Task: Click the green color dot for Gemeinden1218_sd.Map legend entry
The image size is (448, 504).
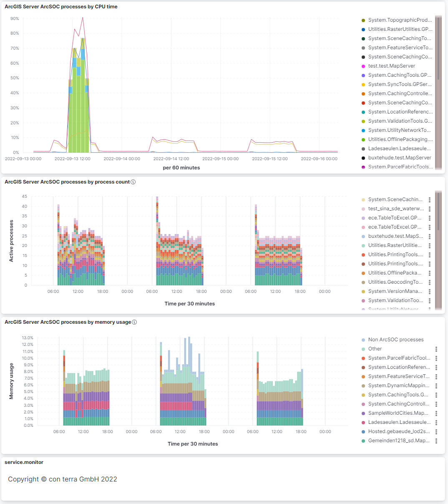Action: click(362, 441)
